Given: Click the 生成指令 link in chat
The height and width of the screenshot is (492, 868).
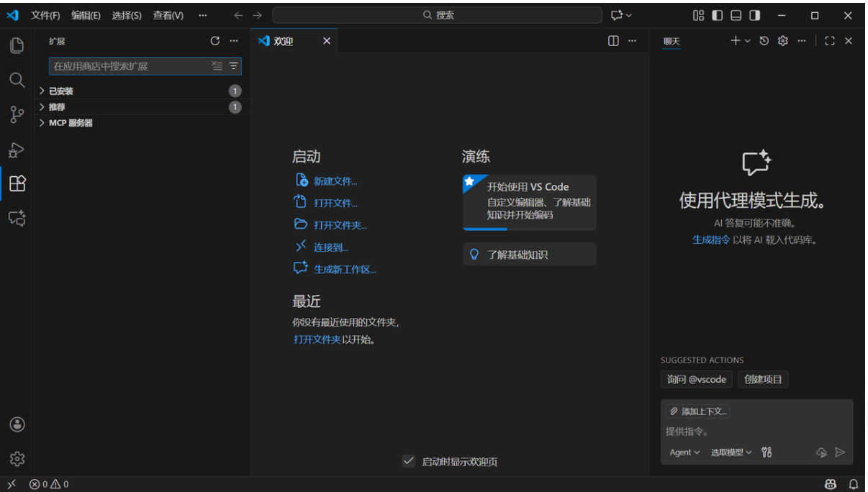Looking at the screenshot, I should 711,240.
